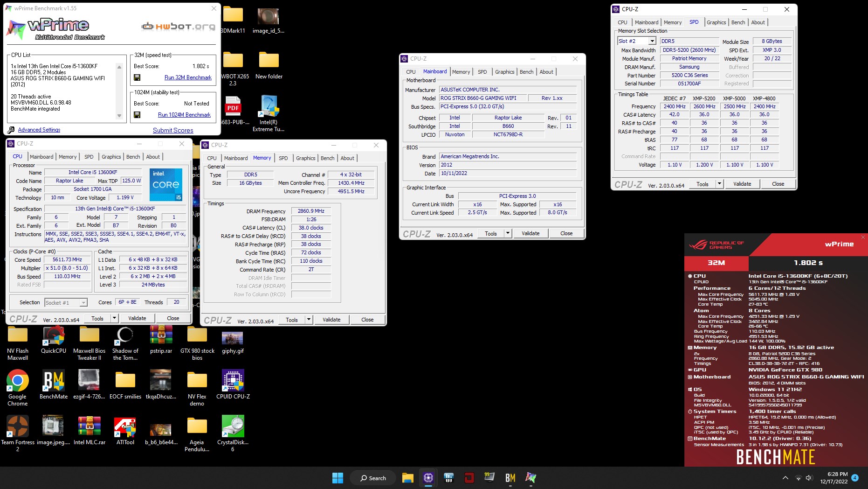The height and width of the screenshot is (489, 868).
Task: Show hidden tray icons chevron
Action: point(785,478)
